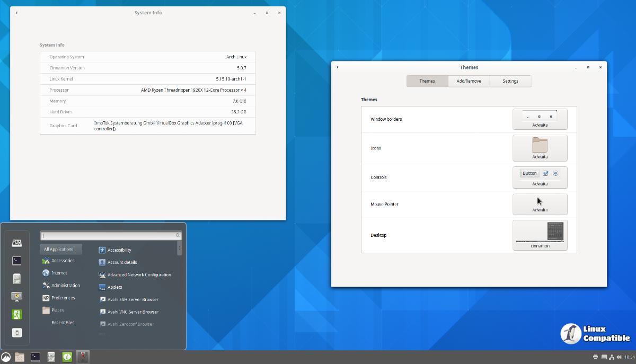Switch to the Settings tab in Themes
Image resolution: width=636 pixels, height=364 pixels.
[x=510, y=81]
